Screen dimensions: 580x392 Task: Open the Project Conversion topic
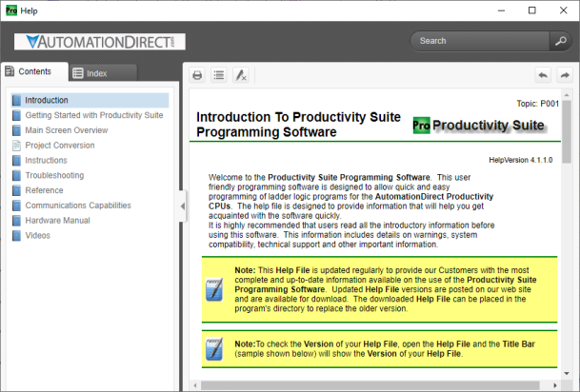coord(59,146)
